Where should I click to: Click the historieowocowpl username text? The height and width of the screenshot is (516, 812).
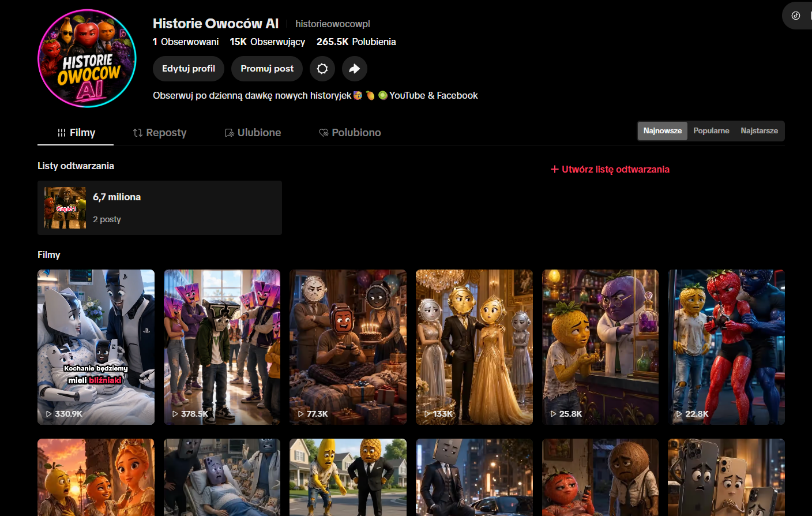(333, 24)
